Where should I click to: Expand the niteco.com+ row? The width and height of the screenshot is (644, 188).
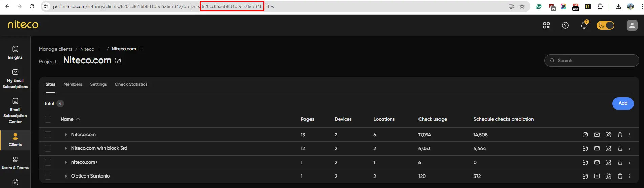click(66, 162)
